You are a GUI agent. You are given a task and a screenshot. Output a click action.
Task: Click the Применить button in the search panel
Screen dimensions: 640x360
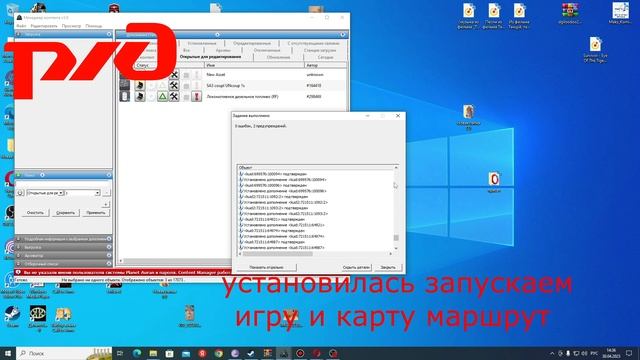(96, 213)
